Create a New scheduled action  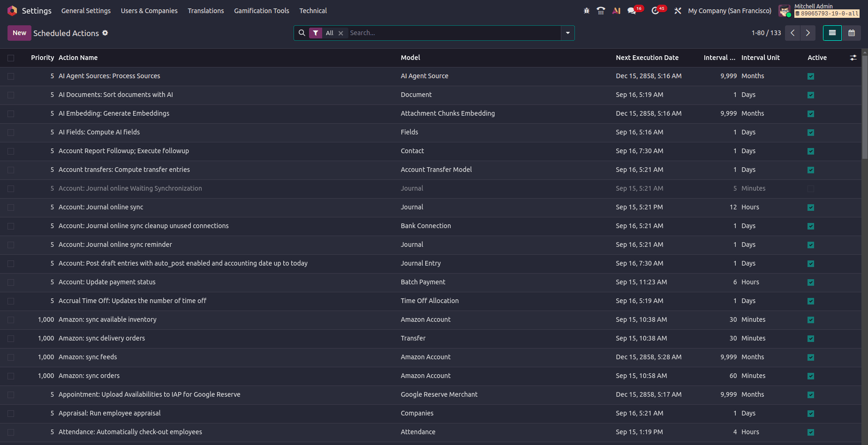pyautogui.click(x=19, y=33)
